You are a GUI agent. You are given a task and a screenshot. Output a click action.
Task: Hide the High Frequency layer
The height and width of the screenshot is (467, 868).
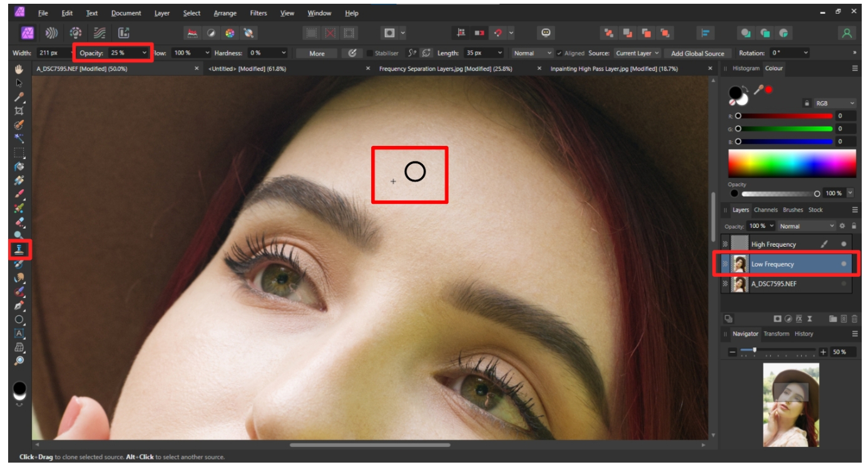pyautogui.click(x=844, y=244)
